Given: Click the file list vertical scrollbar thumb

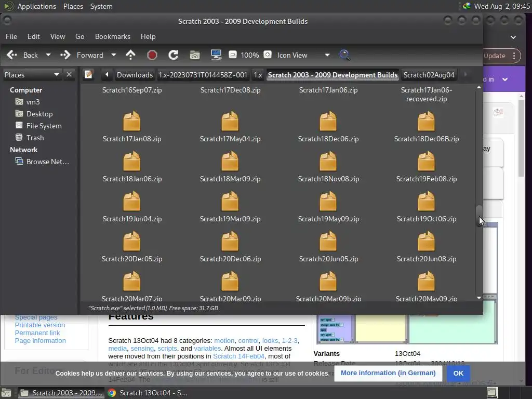Looking at the screenshot, I should (479, 215).
